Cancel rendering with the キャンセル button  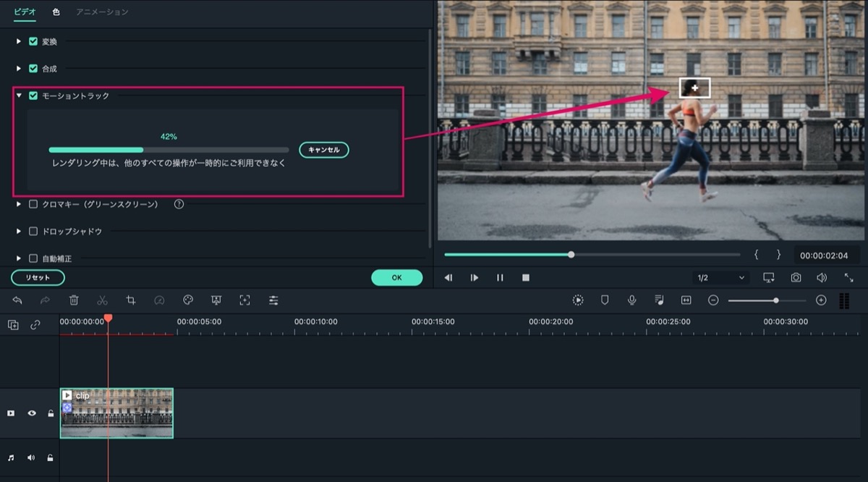pos(324,150)
